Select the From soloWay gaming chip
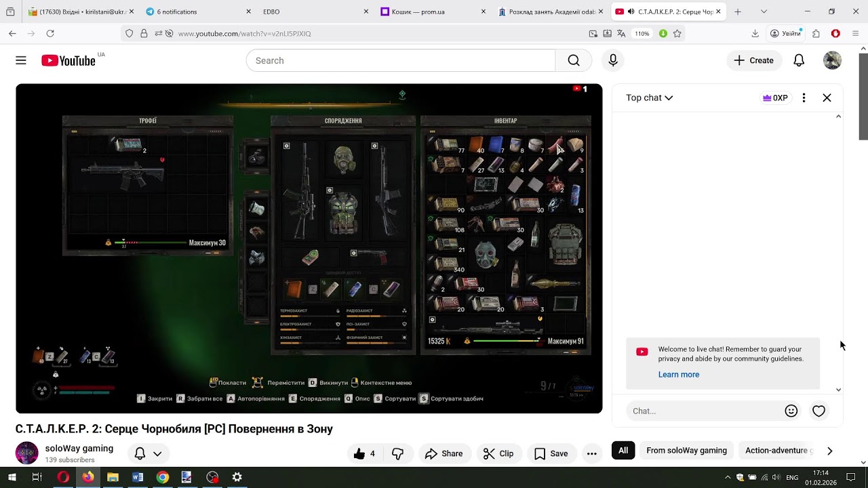Screen dimensions: 868x488 point(686,450)
